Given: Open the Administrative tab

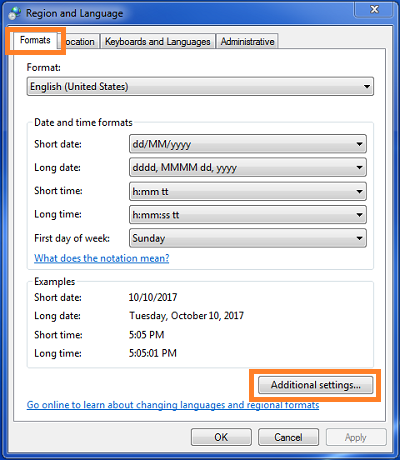Looking at the screenshot, I should point(247,42).
